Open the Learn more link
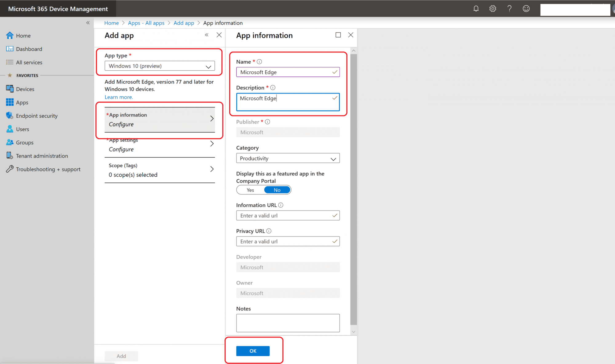The height and width of the screenshot is (364, 615). point(119,97)
